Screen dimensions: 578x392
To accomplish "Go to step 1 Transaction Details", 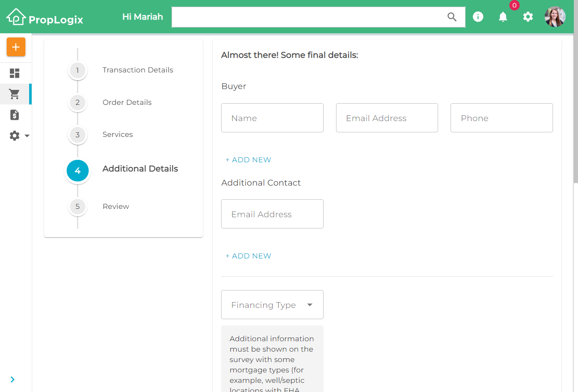I will coord(138,70).
